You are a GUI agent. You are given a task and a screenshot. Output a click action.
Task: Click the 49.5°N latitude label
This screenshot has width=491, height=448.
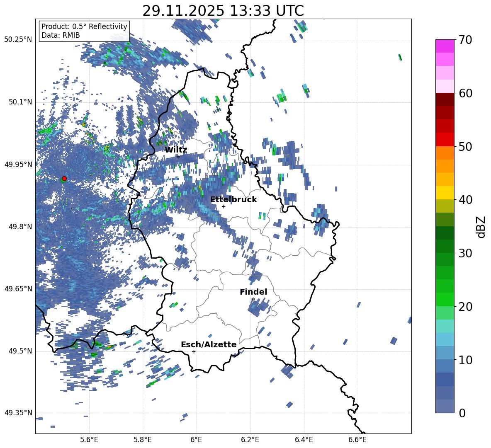click(x=21, y=351)
